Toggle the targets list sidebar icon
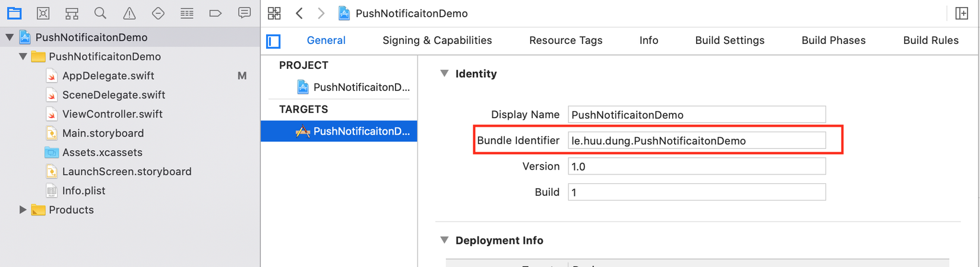The height and width of the screenshot is (267, 980). 273,41
